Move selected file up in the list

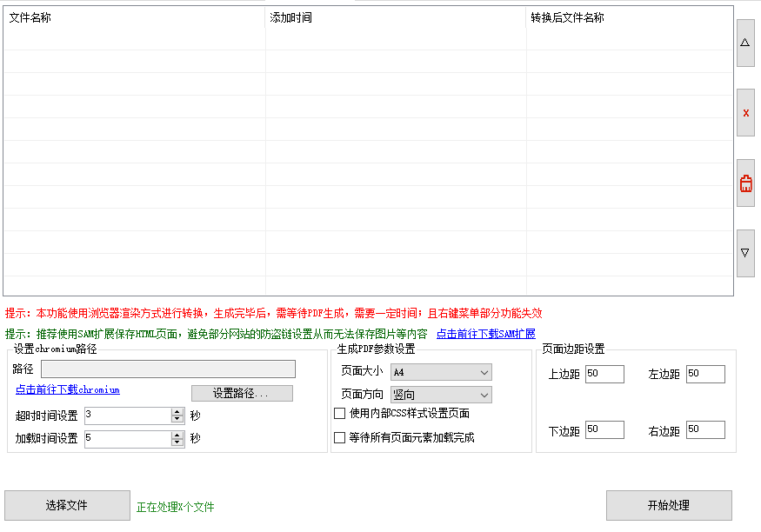pos(744,43)
